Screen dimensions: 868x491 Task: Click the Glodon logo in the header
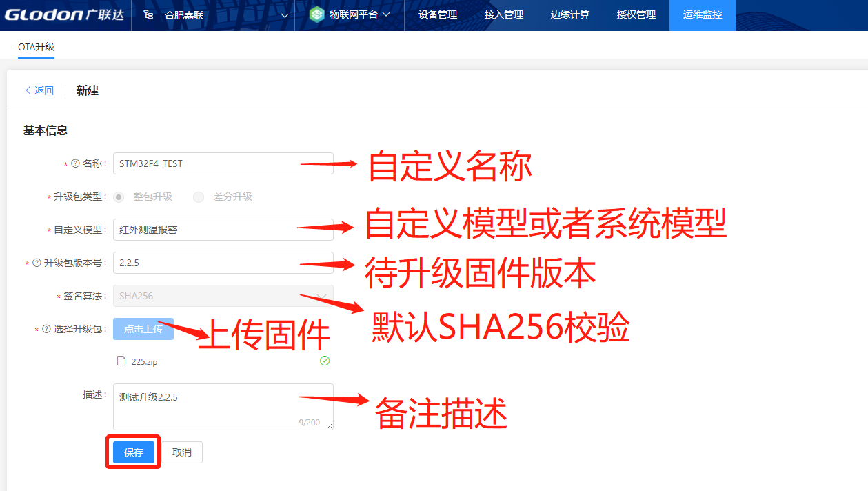65,14
